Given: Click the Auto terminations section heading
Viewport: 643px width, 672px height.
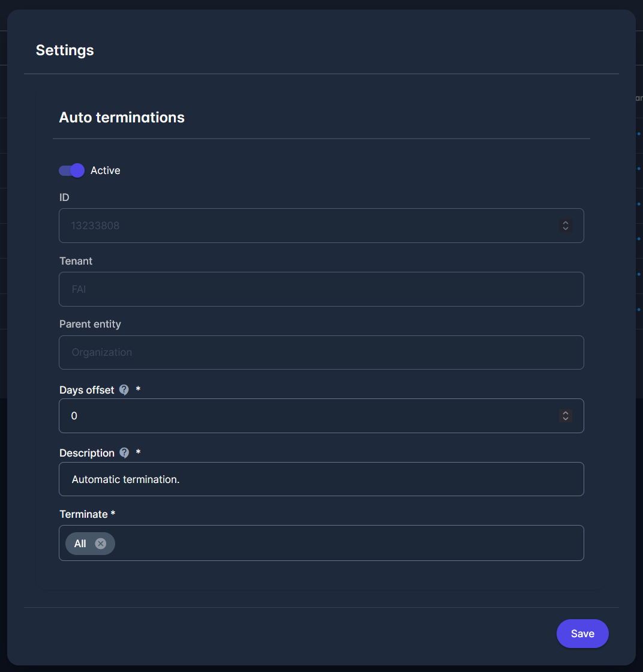Looking at the screenshot, I should (x=122, y=117).
